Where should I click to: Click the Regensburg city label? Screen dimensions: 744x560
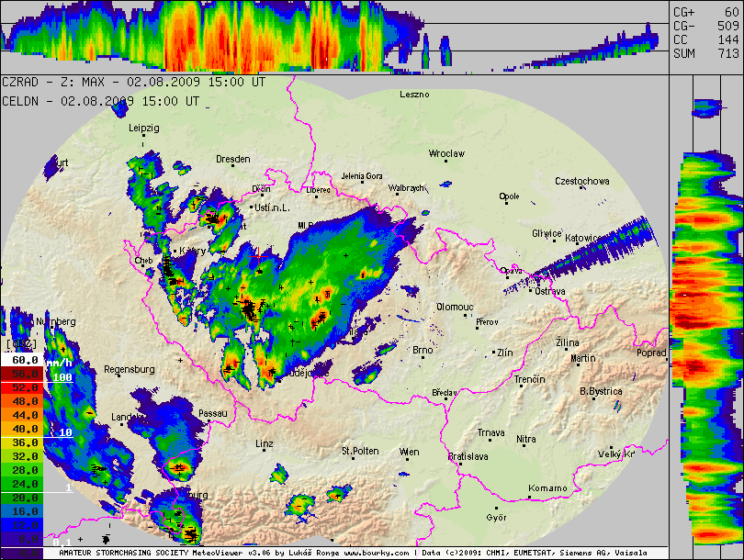pos(130,369)
